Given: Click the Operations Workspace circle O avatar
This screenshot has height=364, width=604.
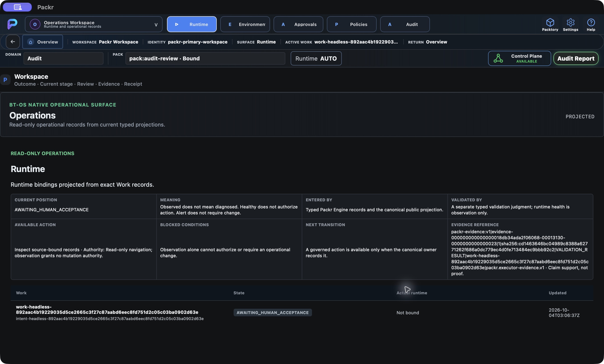Looking at the screenshot, I should coord(35,24).
